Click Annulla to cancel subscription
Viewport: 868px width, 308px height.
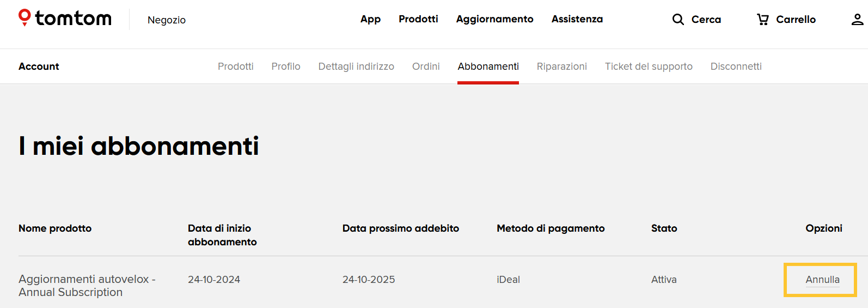click(x=822, y=280)
